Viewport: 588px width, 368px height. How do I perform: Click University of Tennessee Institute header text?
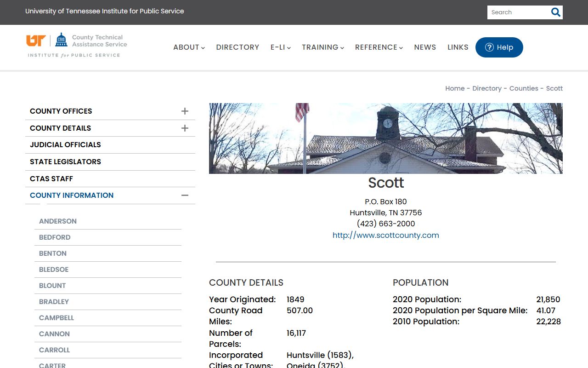point(105,11)
